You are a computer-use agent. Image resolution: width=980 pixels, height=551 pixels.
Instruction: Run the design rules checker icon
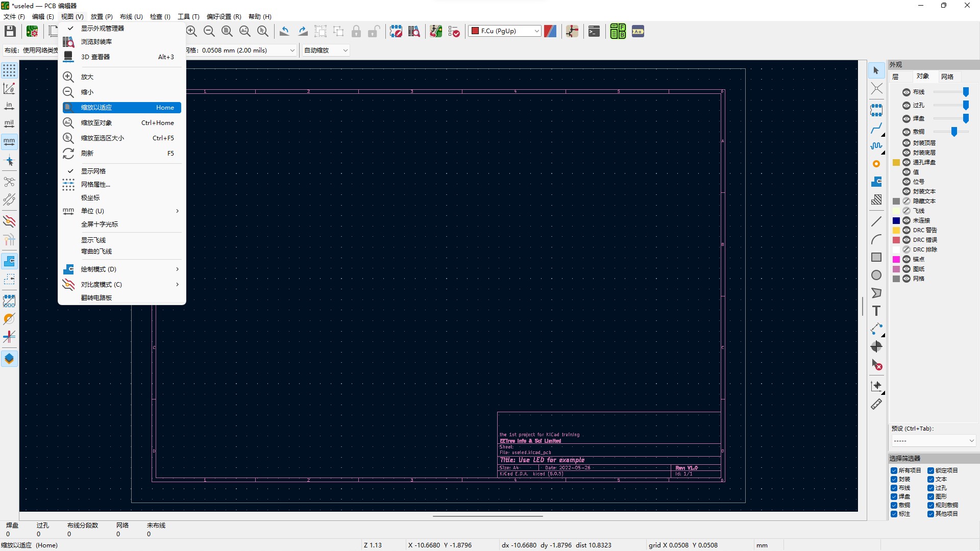pos(454,31)
